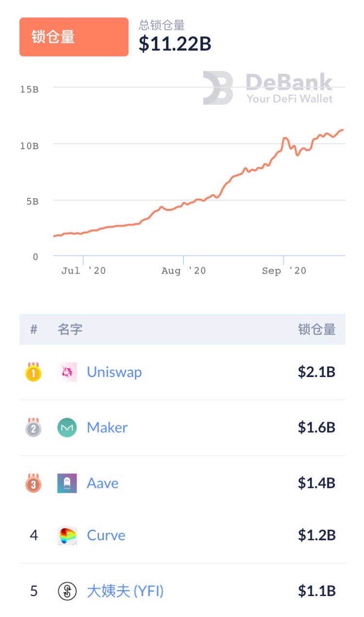Click the Uniswap unicorn logo icon
The image size is (364, 617).
click(x=67, y=372)
